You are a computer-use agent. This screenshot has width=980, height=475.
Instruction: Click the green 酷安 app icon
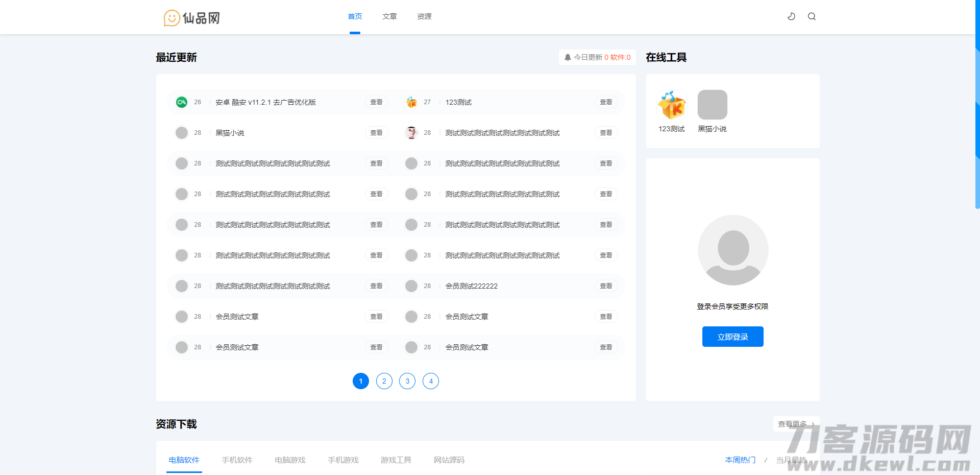(x=181, y=102)
